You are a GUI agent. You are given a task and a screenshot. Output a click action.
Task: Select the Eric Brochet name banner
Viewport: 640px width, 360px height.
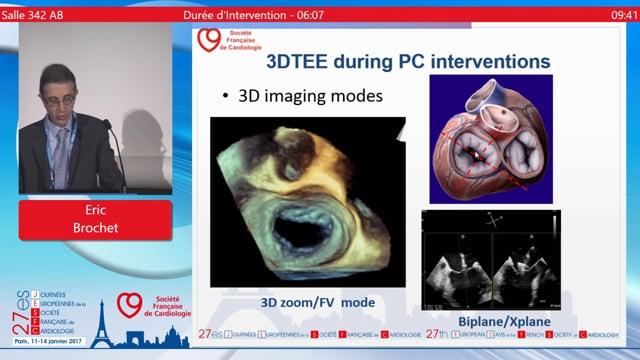(x=96, y=220)
